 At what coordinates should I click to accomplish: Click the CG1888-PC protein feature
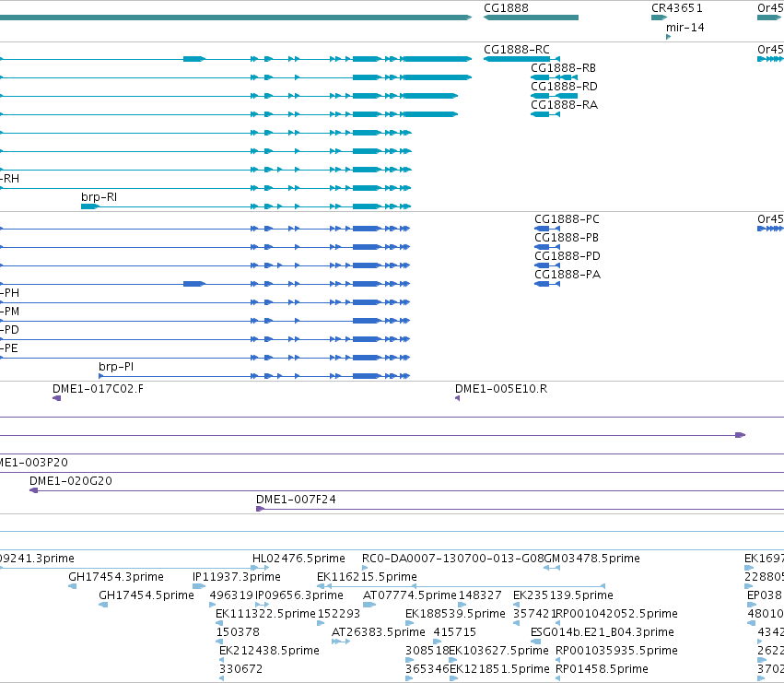pyautogui.click(x=547, y=229)
